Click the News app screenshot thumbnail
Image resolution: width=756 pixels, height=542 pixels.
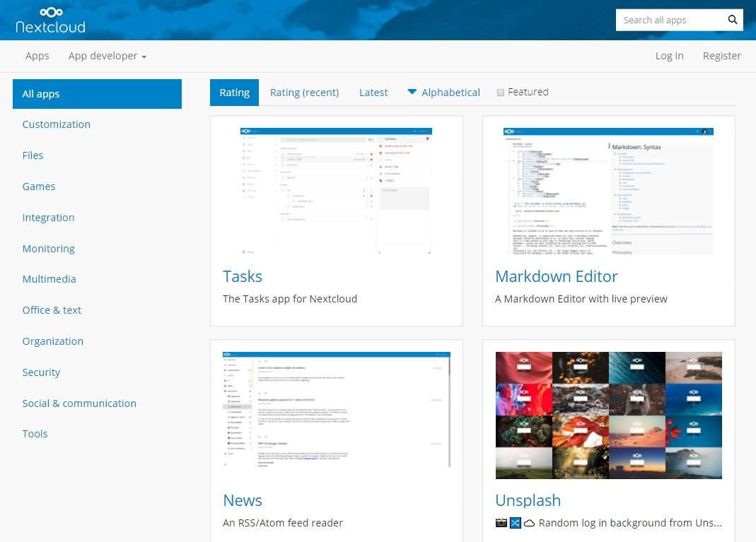coord(336,410)
